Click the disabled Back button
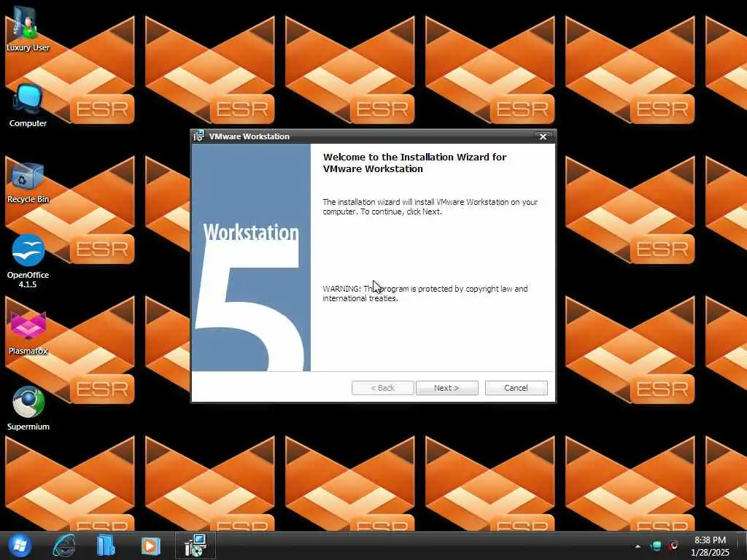This screenshot has width=747, height=560. [382, 388]
